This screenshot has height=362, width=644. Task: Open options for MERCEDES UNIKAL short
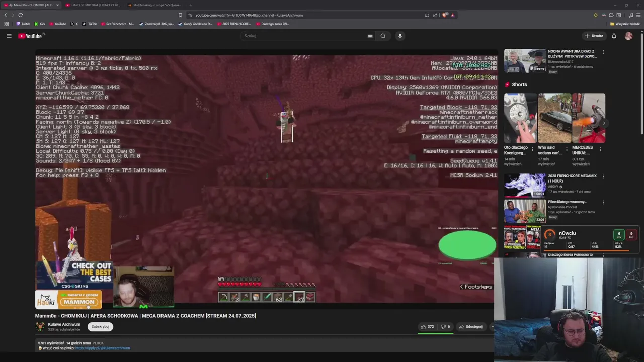tap(600, 149)
